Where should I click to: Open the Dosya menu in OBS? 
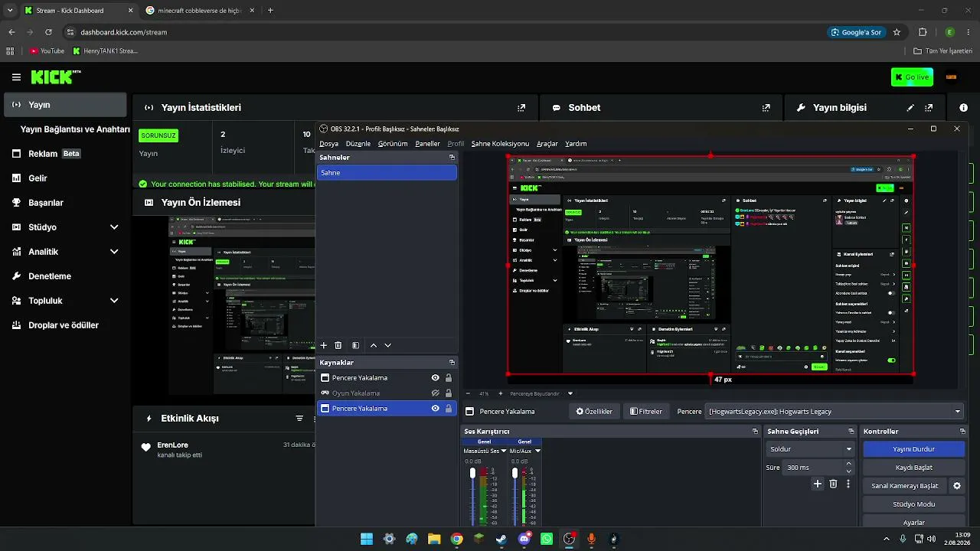tap(328, 144)
